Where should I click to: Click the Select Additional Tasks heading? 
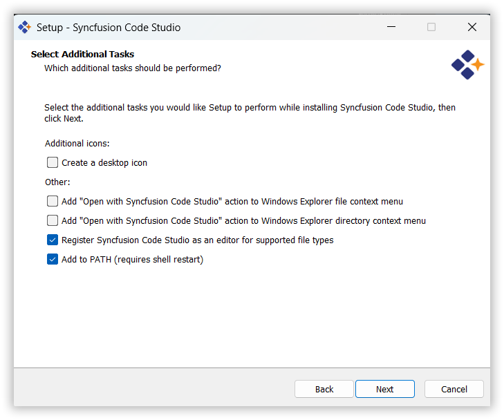point(82,54)
